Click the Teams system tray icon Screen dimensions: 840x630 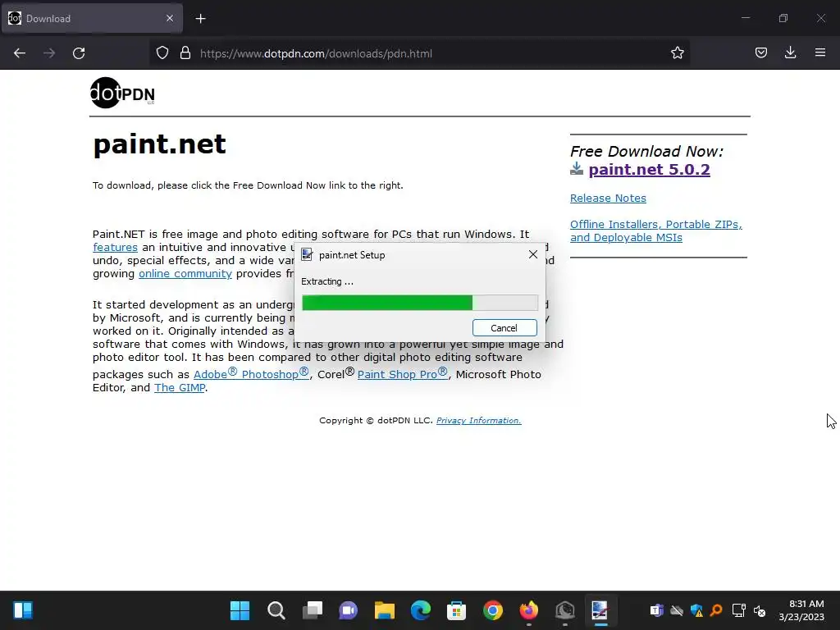tap(657, 610)
